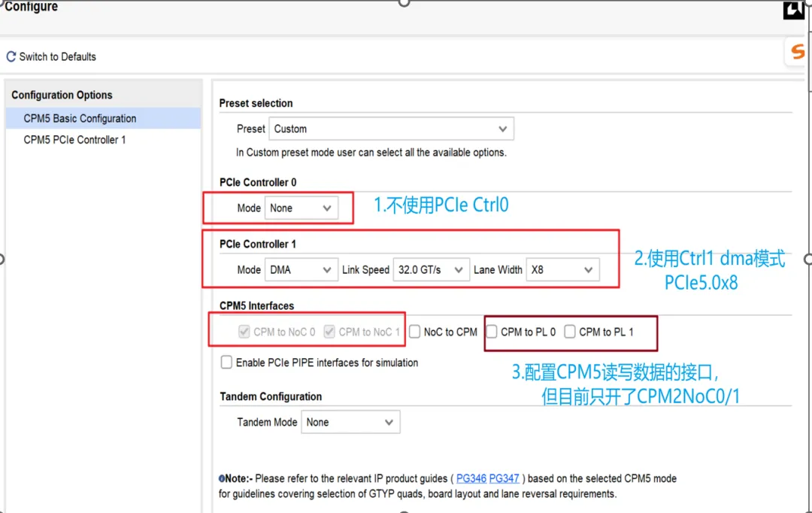Viewport: 812px width, 513px height.
Task: Enable the CPM to PL 1 checkbox
Action: pos(570,332)
